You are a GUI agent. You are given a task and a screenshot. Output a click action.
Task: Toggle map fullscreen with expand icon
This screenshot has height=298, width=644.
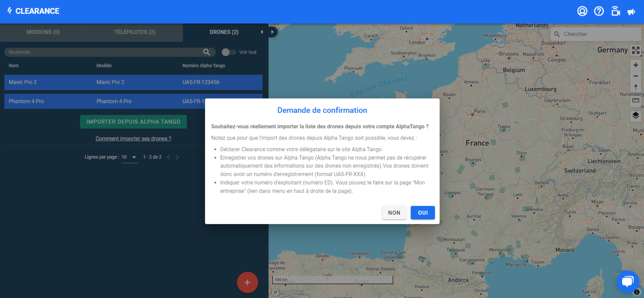636,50
